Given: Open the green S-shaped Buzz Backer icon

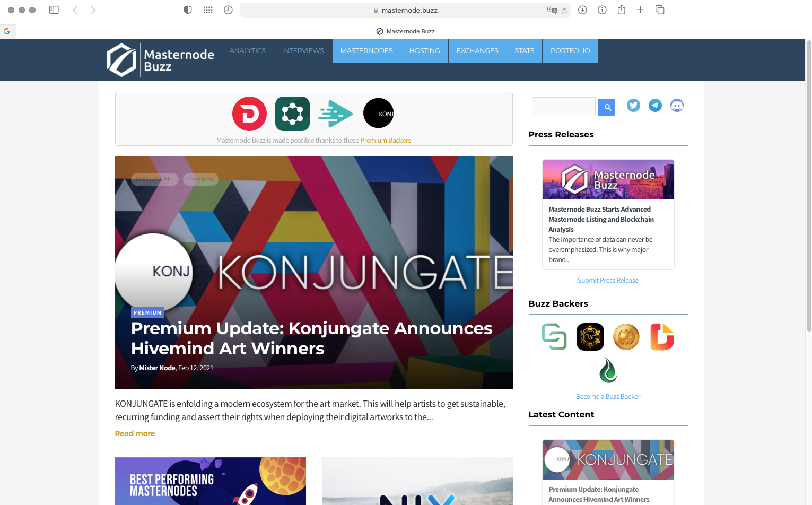Looking at the screenshot, I should pos(554,337).
